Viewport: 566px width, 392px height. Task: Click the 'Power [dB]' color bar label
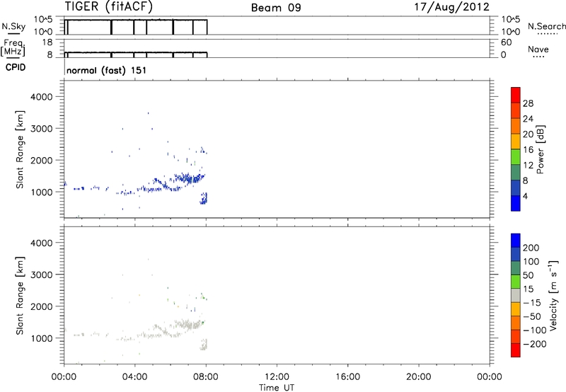(x=541, y=149)
